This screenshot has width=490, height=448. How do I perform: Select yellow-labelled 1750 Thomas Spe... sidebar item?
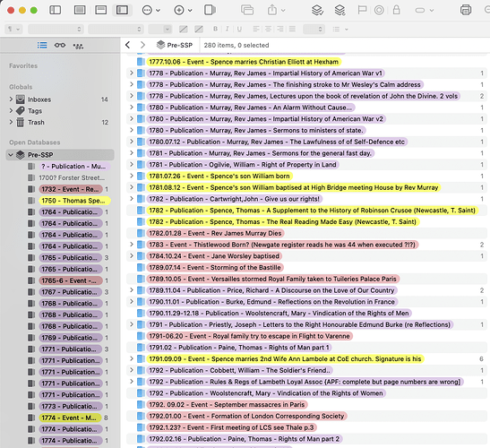click(74, 201)
